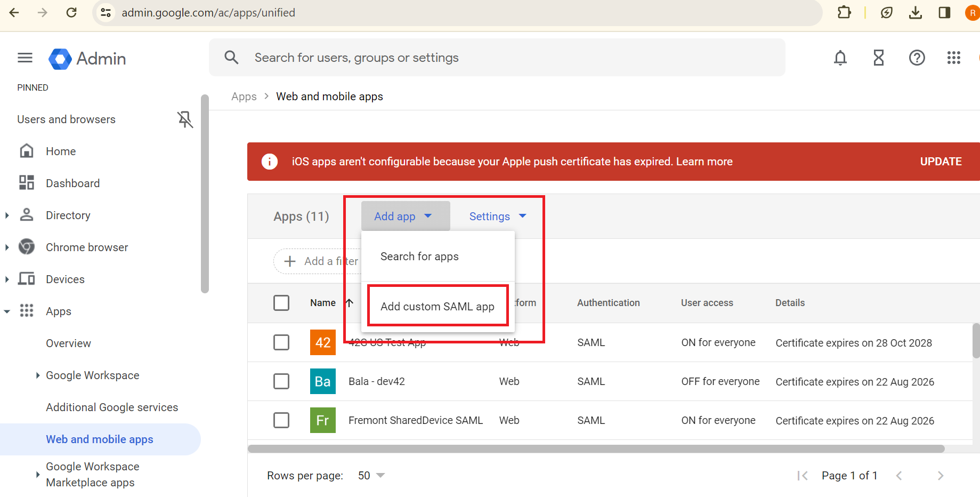Open Additional Google services
Viewport: 980px width, 497px height.
(112, 407)
